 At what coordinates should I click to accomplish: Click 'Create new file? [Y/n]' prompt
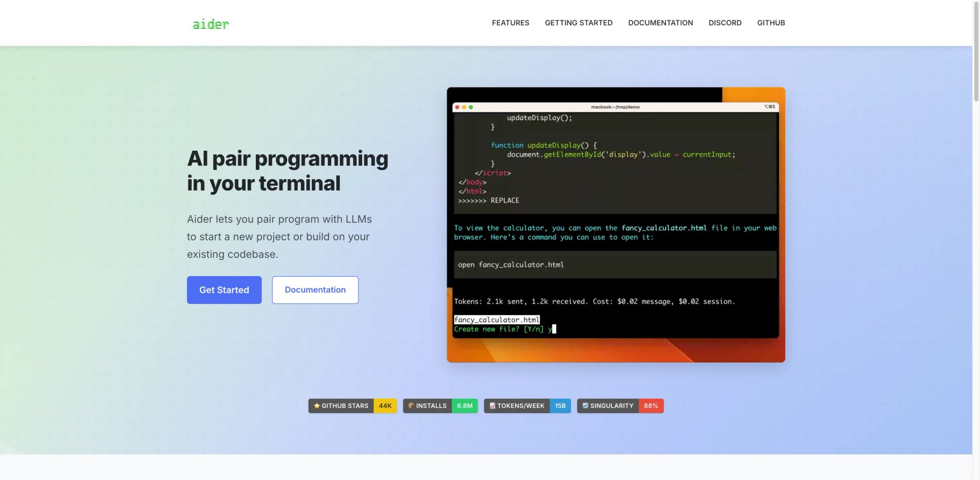tap(499, 329)
